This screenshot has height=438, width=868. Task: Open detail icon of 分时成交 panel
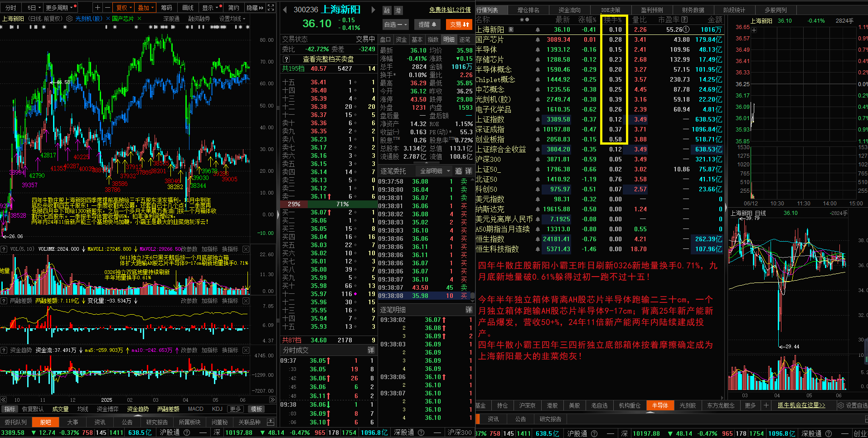[x=371, y=350]
